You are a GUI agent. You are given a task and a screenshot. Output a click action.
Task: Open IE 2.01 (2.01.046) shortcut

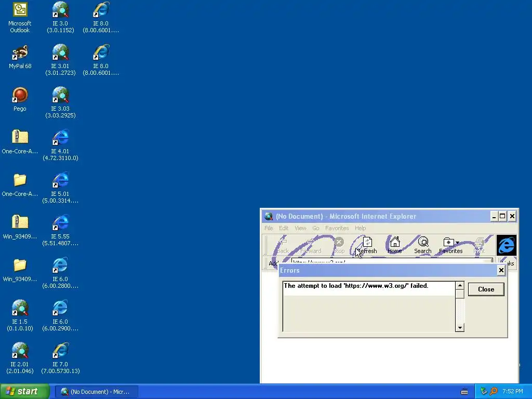click(x=20, y=358)
